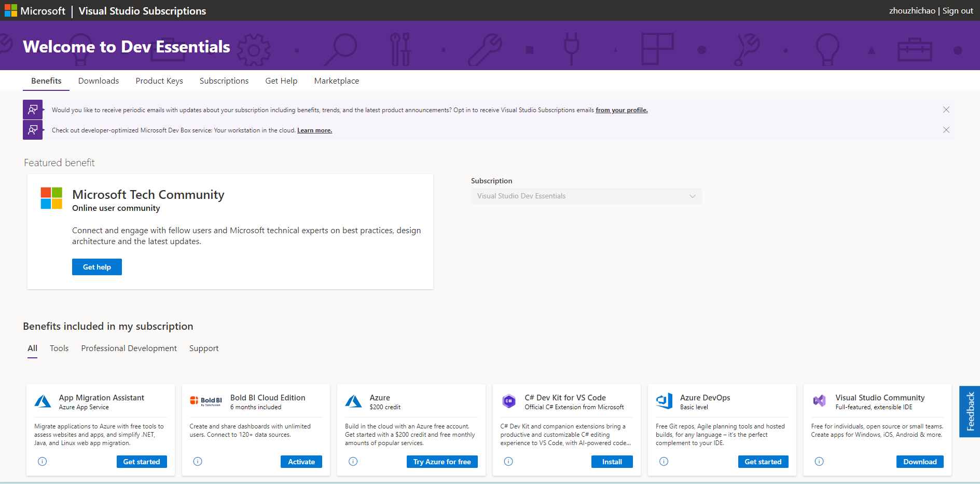Click the Visual Studio Community icon
Viewport: 980px width, 484px height.
(x=820, y=401)
